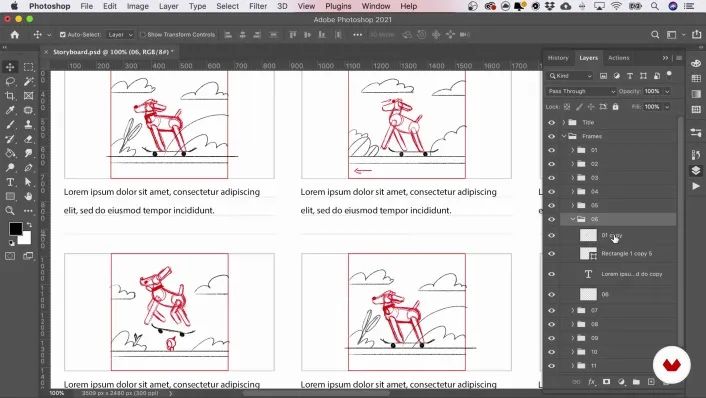Select the Path Selection tool
Image resolution: width=706 pixels, height=398 pixels.
pos(28,182)
